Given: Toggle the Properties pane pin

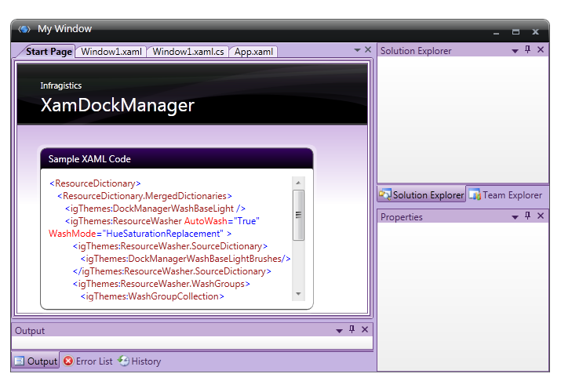Looking at the screenshot, I should coord(528,216).
